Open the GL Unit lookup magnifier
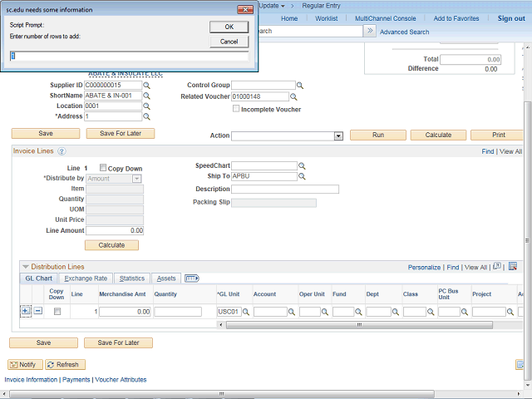Viewport: 532px width, 399px height. pyautogui.click(x=246, y=312)
